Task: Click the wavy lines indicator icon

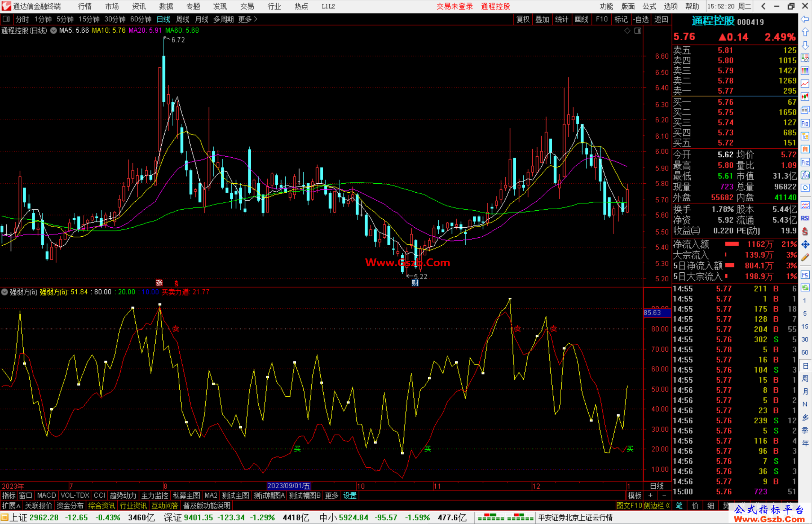Action: (x=805, y=205)
